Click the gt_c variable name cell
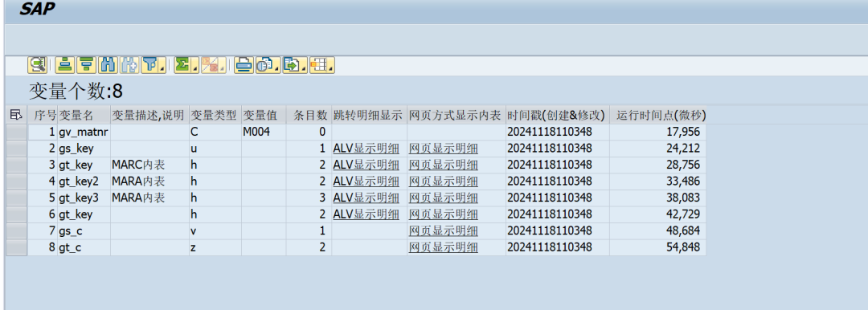Viewport: 868px width, 310px height. pyautogui.click(x=84, y=247)
